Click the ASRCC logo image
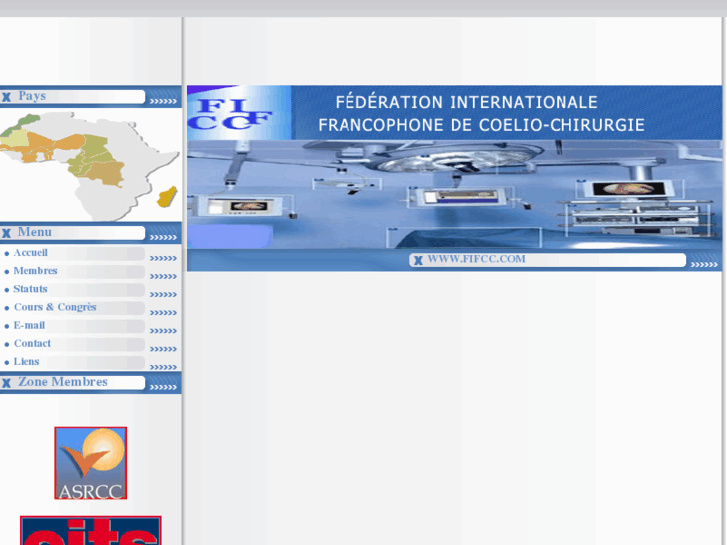 pos(90,463)
